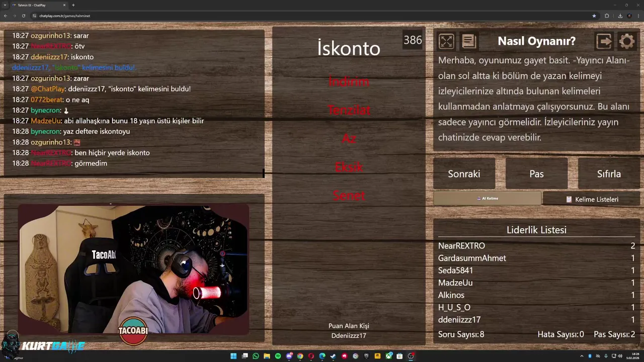Click forbidden word Eksik
Screen dimensions: 644x362
[349, 167]
